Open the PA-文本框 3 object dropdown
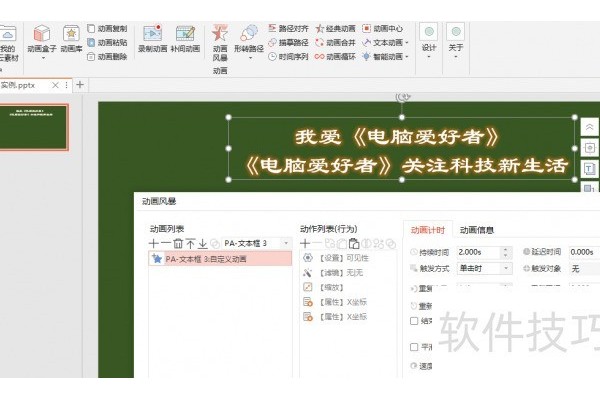Image resolution: width=600 pixels, height=400 pixels. [286, 243]
